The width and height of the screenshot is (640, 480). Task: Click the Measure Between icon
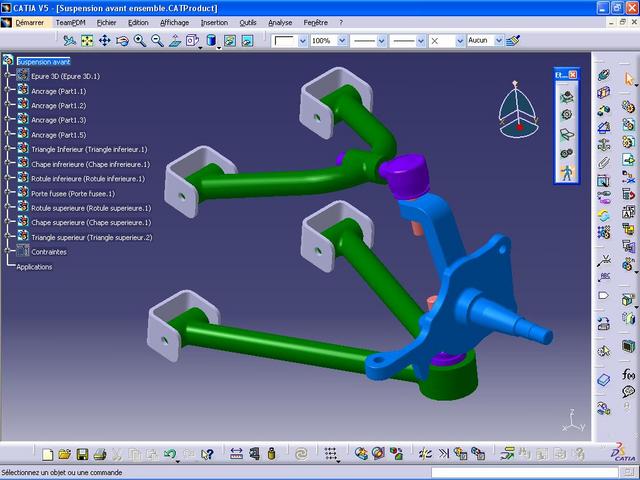point(236,454)
